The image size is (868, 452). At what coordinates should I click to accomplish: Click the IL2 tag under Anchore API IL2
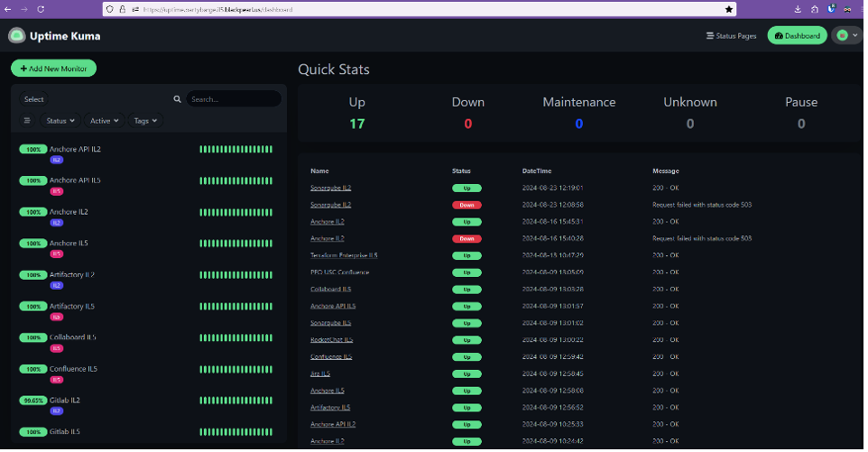57,160
